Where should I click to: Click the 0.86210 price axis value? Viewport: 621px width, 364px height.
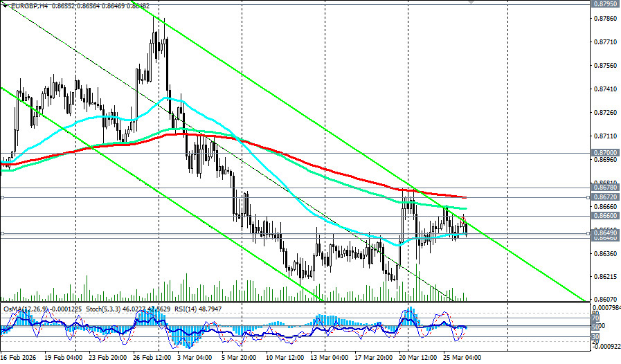pos(605,277)
